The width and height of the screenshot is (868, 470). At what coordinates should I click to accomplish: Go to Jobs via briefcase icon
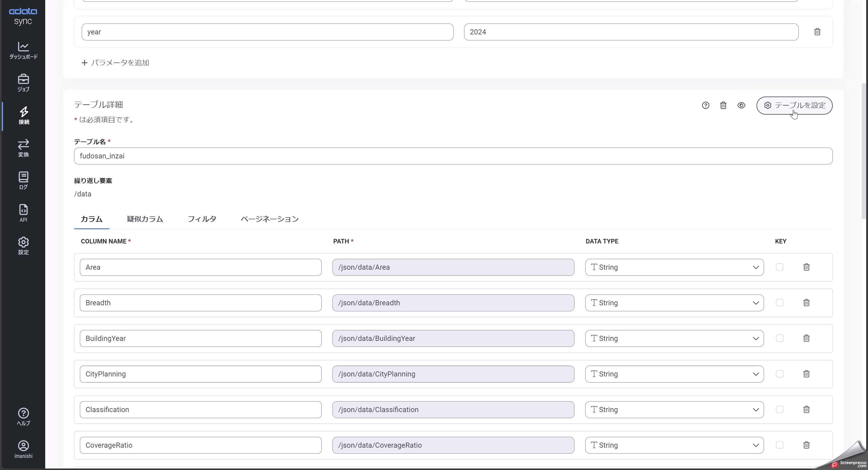[23, 83]
